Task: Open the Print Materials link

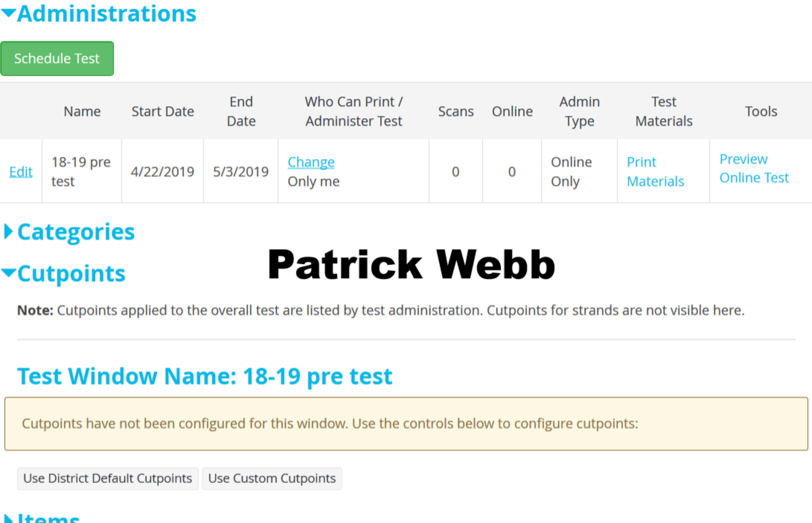Action: coord(655,172)
